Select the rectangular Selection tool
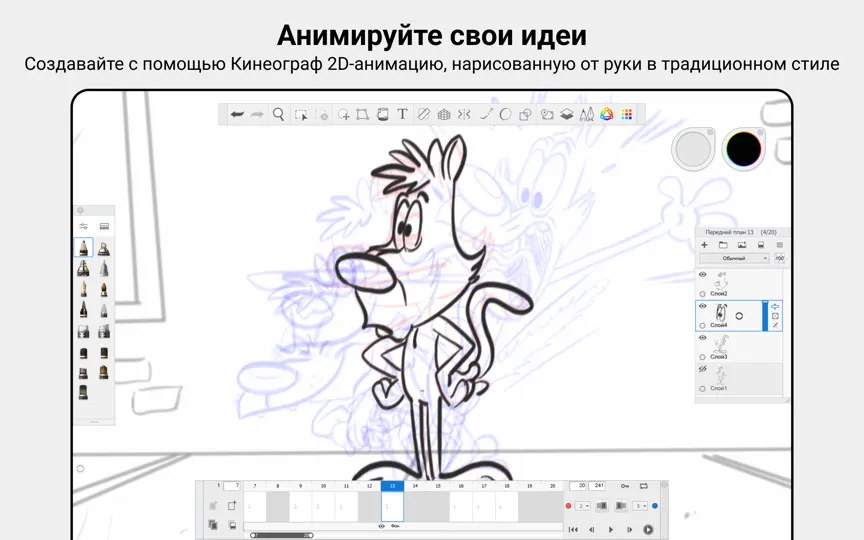 (301, 115)
